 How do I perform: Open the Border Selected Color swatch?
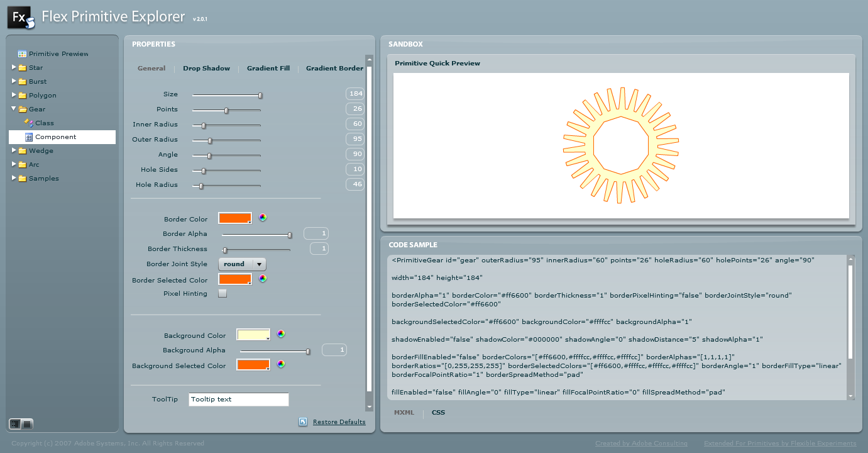pos(235,279)
